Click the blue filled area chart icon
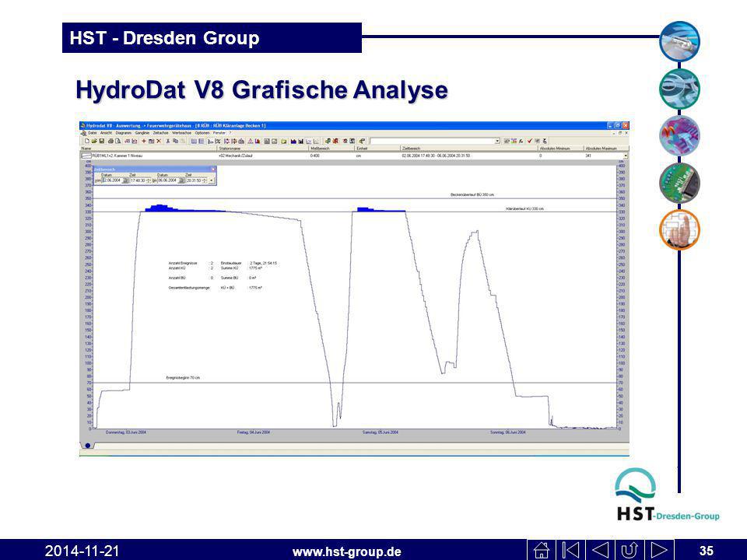The height and width of the screenshot is (560, 747). tap(293, 141)
